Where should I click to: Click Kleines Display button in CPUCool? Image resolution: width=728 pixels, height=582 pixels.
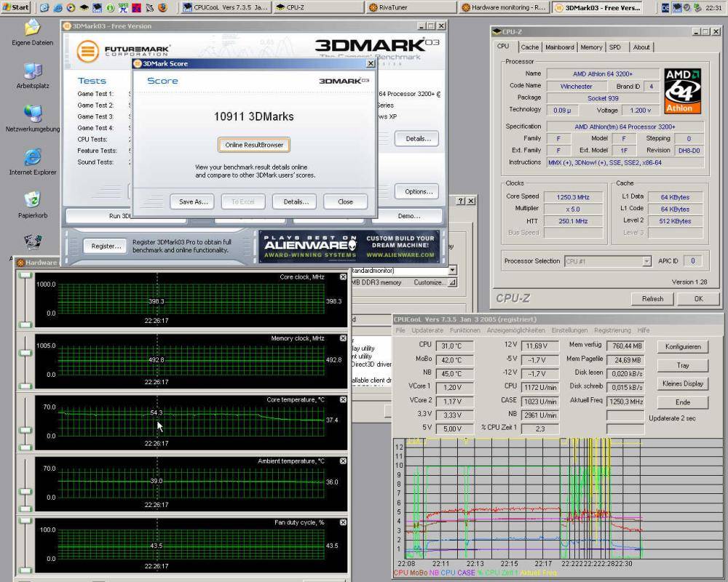point(683,383)
